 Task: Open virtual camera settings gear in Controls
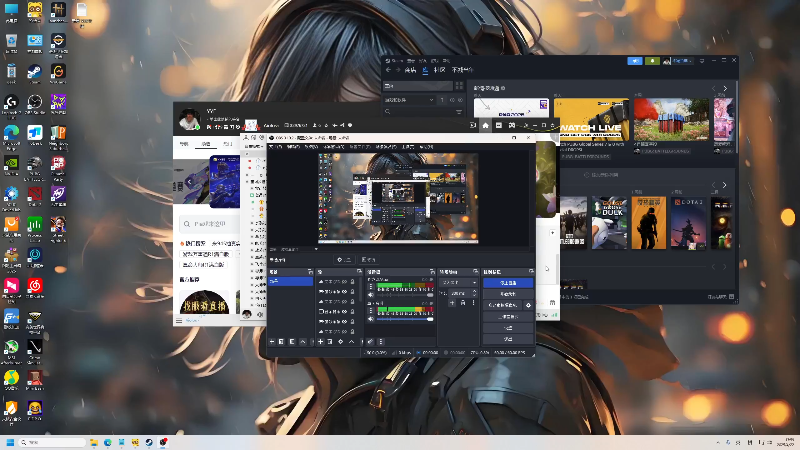(x=528, y=305)
